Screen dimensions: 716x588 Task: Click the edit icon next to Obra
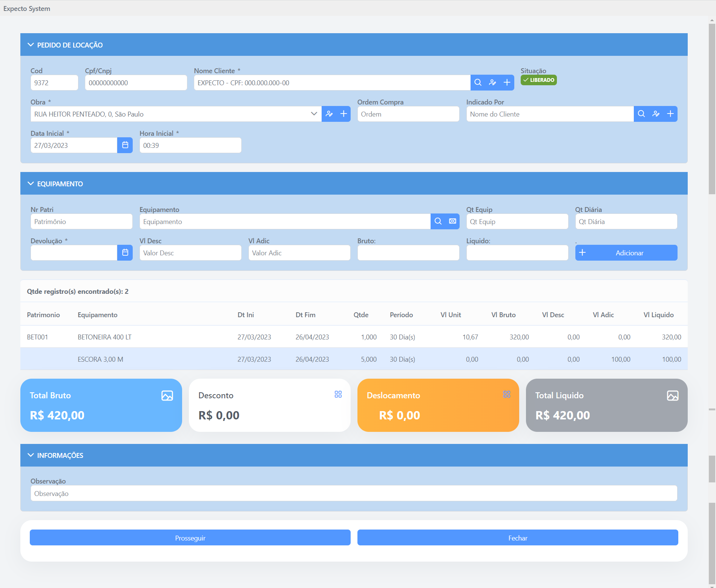[329, 114]
